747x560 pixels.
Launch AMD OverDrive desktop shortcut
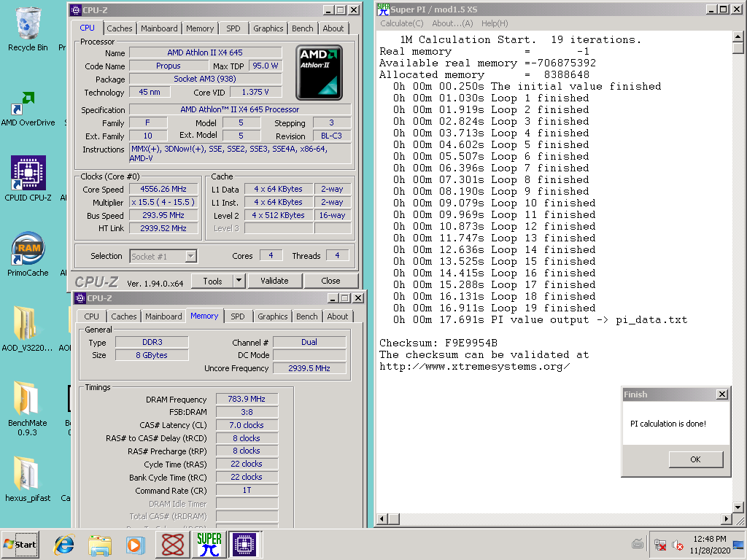pos(28,109)
